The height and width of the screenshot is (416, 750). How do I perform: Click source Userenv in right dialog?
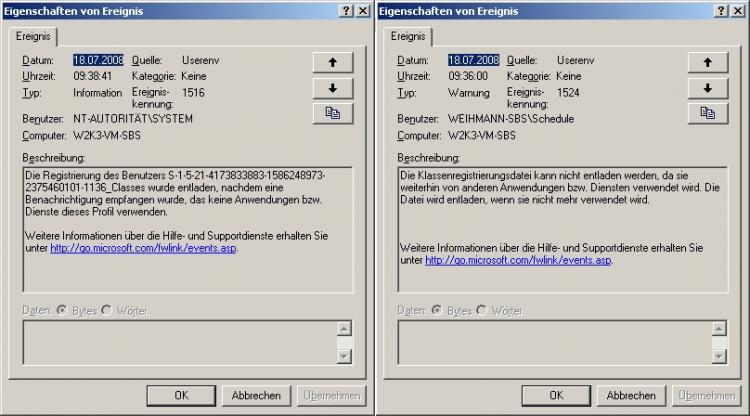click(x=575, y=60)
